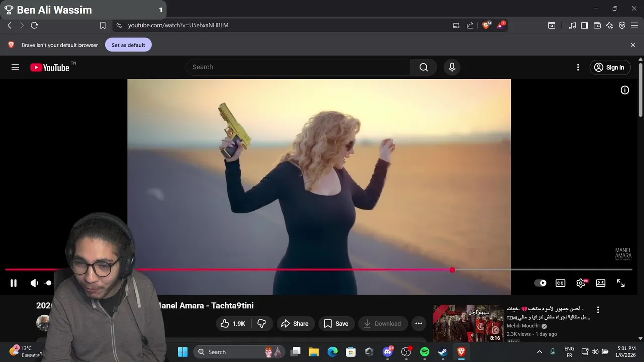Image resolution: width=644 pixels, height=362 pixels.
Task: Turn on closed captions (CC) button
Action: (x=560, y=283)
